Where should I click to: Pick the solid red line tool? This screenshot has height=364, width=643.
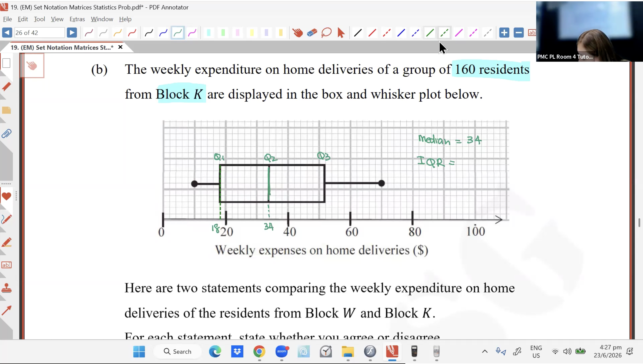click(372, 33)
